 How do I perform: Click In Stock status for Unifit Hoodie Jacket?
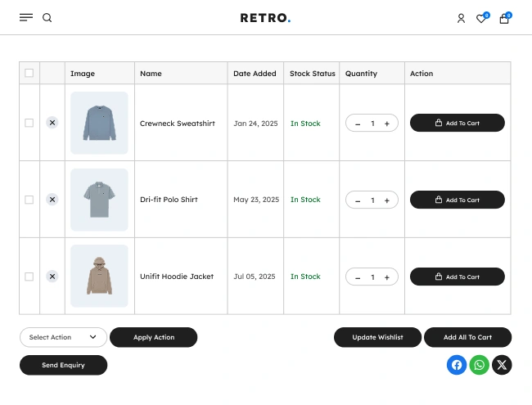click(x=305, y=277)
